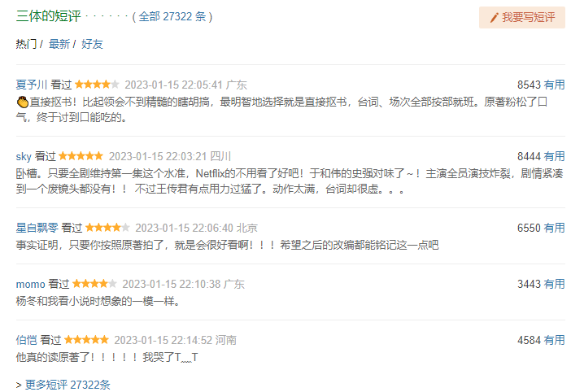
Task: Switch to the 好友 comments tab
Action: [x=92, y=44]
